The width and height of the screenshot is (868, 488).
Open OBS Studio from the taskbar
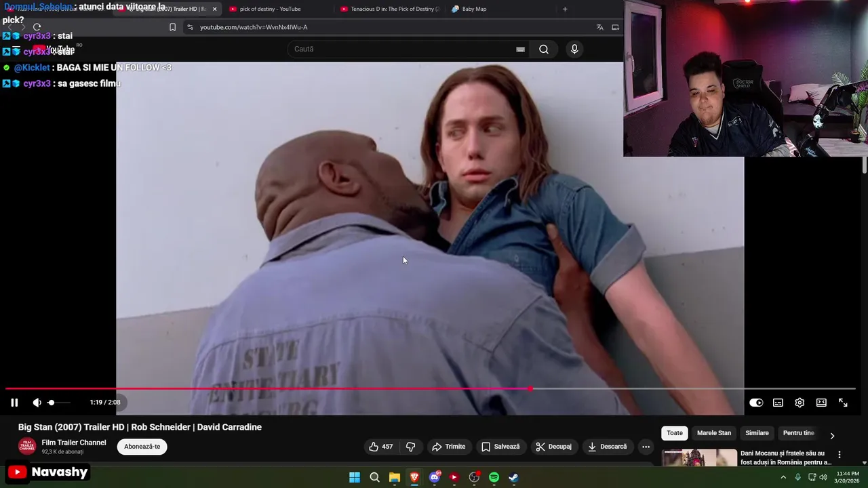coord(474,477)
